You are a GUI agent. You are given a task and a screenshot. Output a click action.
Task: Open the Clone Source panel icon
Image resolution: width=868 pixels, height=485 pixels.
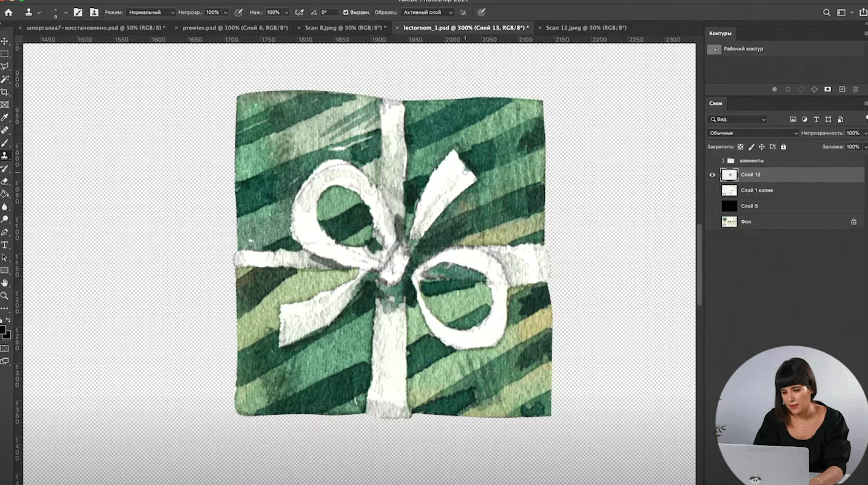point(94,12)
